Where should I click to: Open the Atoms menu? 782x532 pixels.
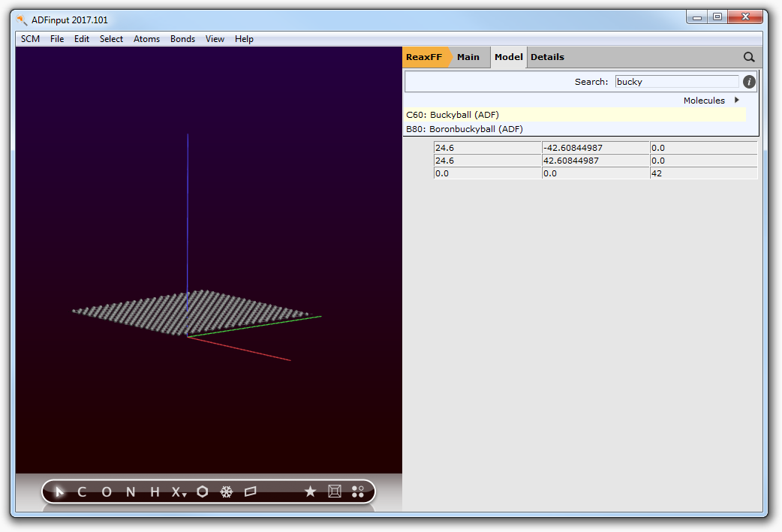coord(146,39)
